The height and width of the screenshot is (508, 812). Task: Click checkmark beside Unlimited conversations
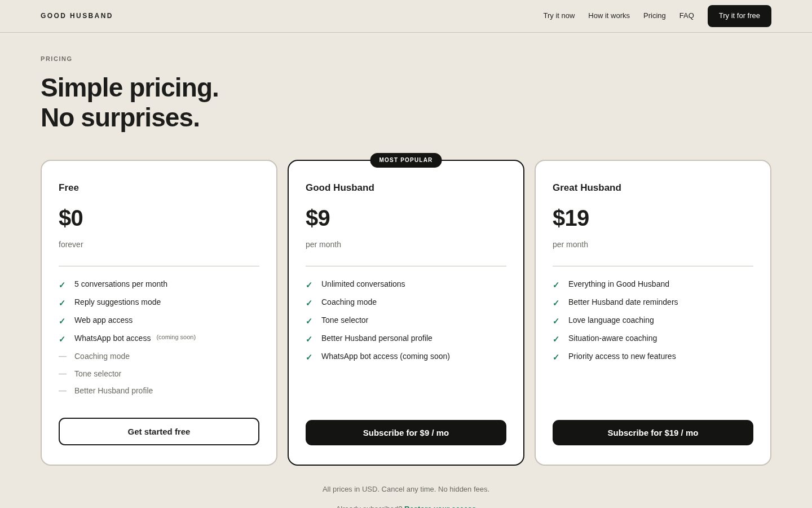(309, 285)
